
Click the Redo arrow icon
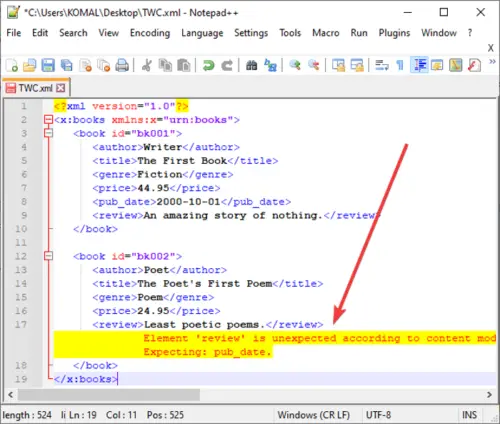227,65
